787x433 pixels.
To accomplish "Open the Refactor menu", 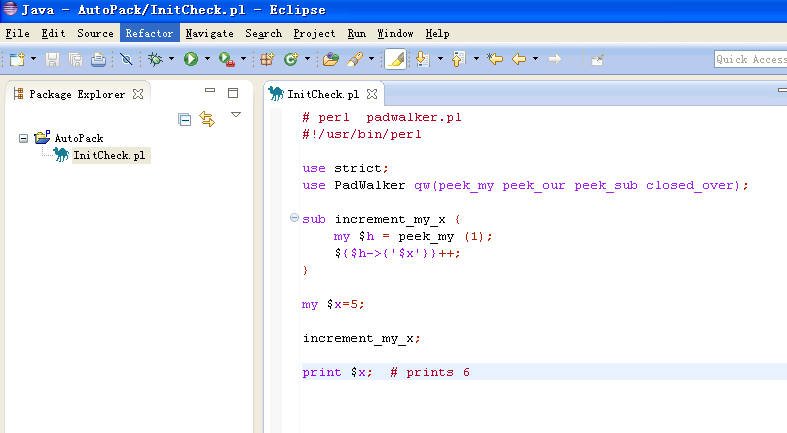I will click(x=149, y=34).
